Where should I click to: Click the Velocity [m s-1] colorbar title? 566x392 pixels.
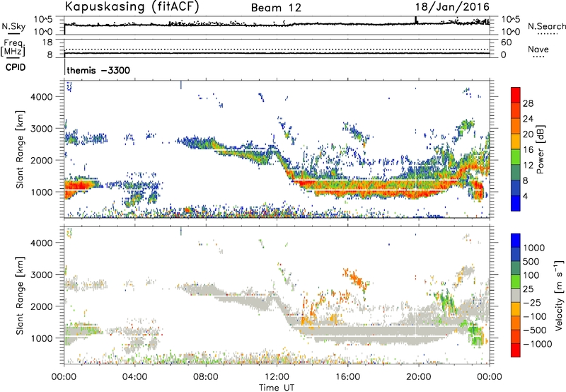click(x=559, y=295)
